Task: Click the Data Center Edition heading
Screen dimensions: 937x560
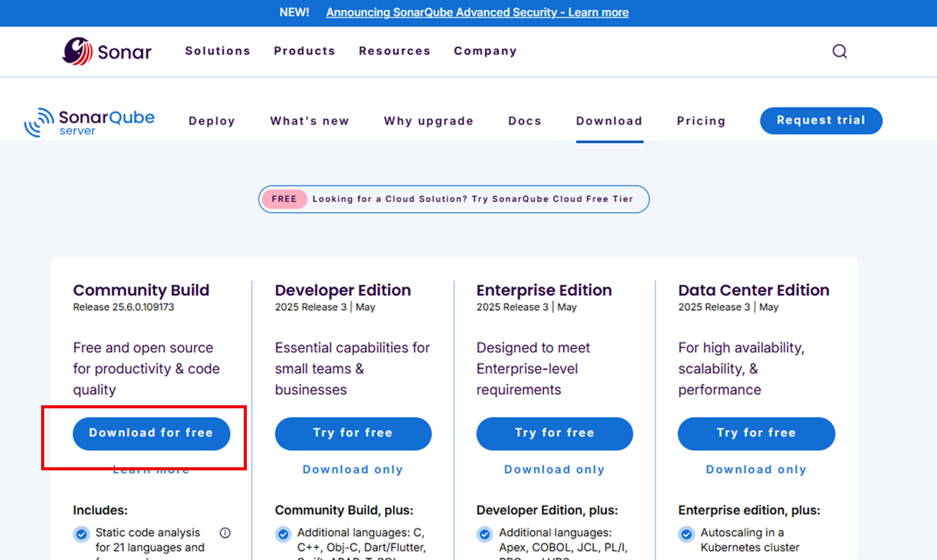Action: pyautogui.click(x=754, y=290)
